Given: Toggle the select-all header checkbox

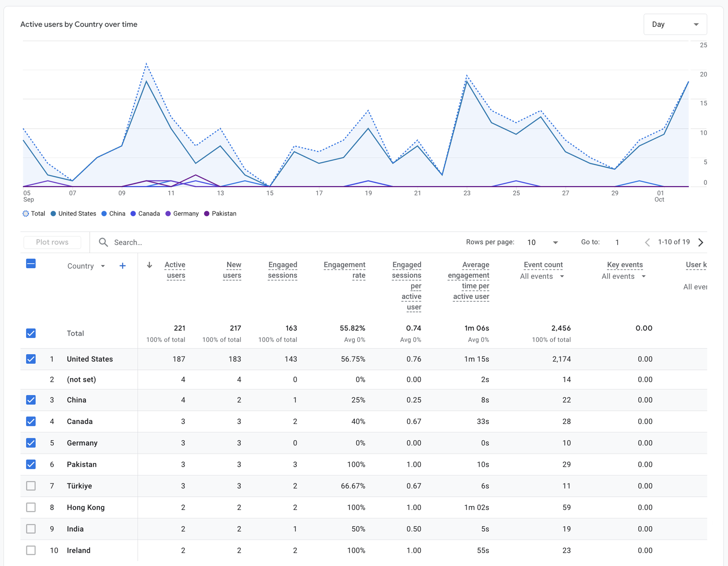Looking at the screenshot, I should coord(31,264).
